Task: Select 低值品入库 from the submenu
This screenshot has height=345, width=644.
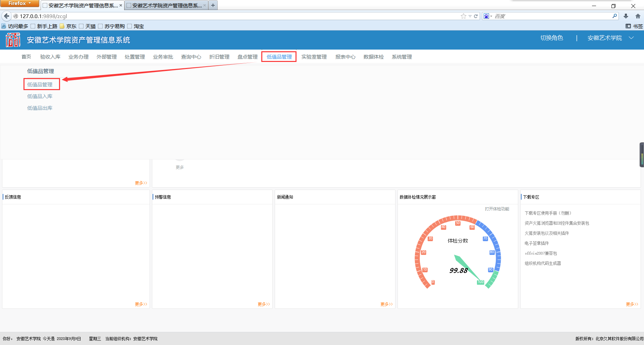Action: click(40, 96)
